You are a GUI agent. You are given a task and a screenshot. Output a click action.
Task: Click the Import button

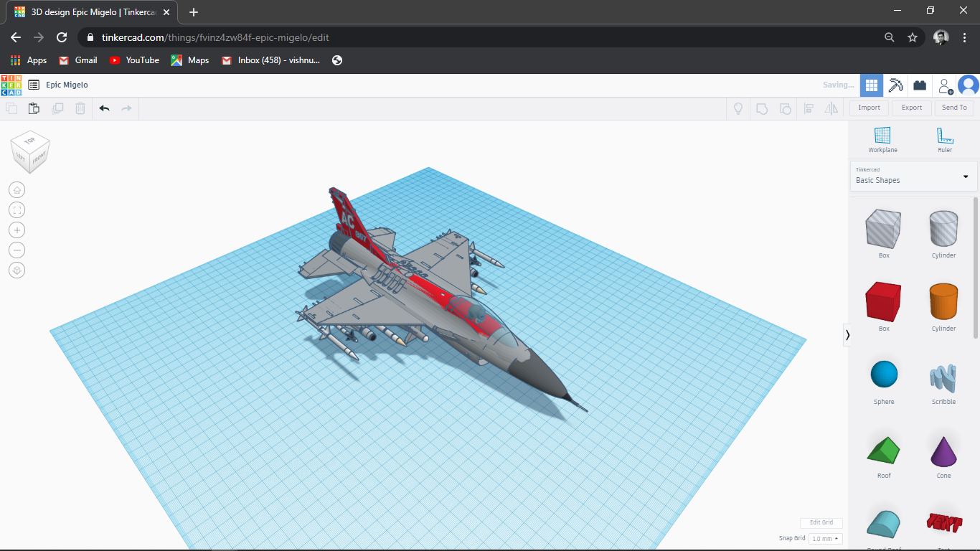(x=868, y=108)
